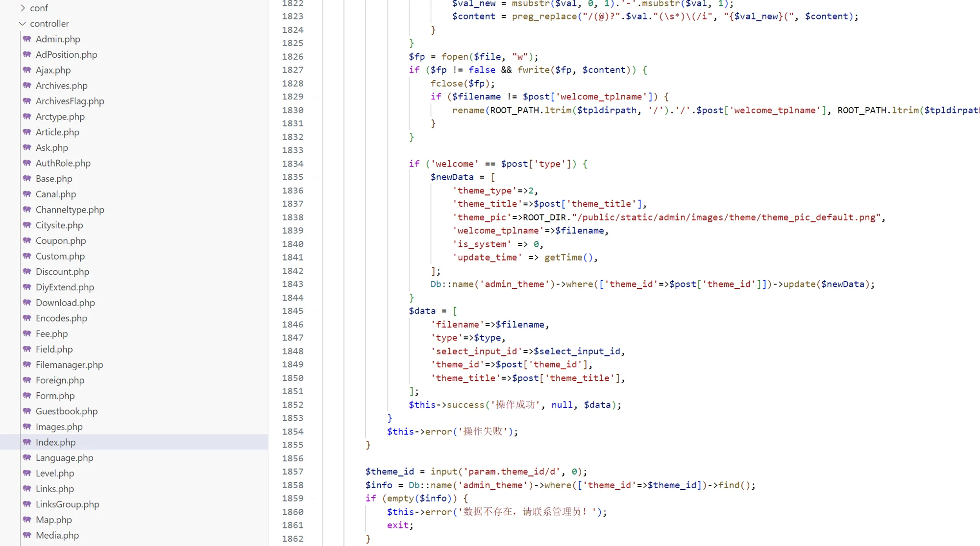Viewport: 980px width, 546px height.
Task: Click the file icon beside Coupon.php
Action: point(27,240)
